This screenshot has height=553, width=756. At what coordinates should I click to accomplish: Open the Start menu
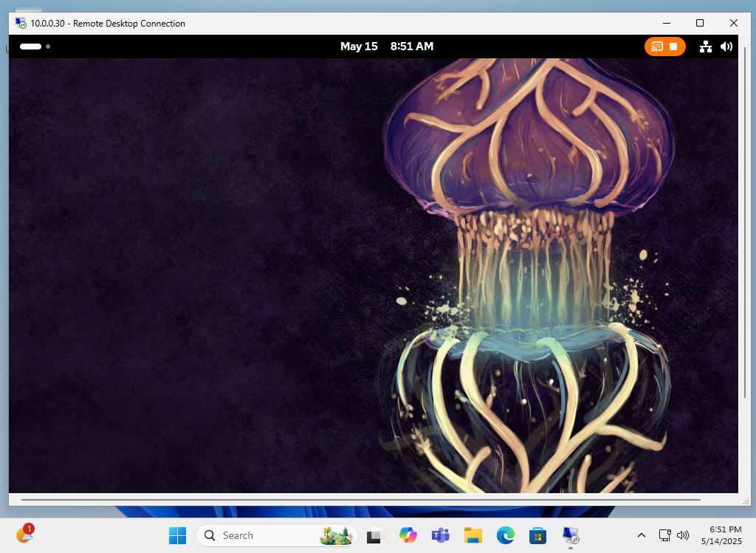[x=177, y=535]
